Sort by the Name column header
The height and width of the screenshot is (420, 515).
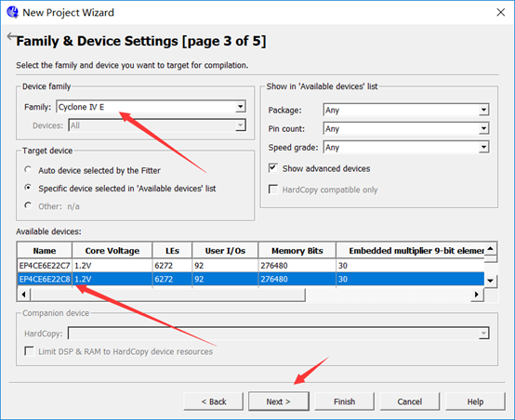tap(45, 251)
